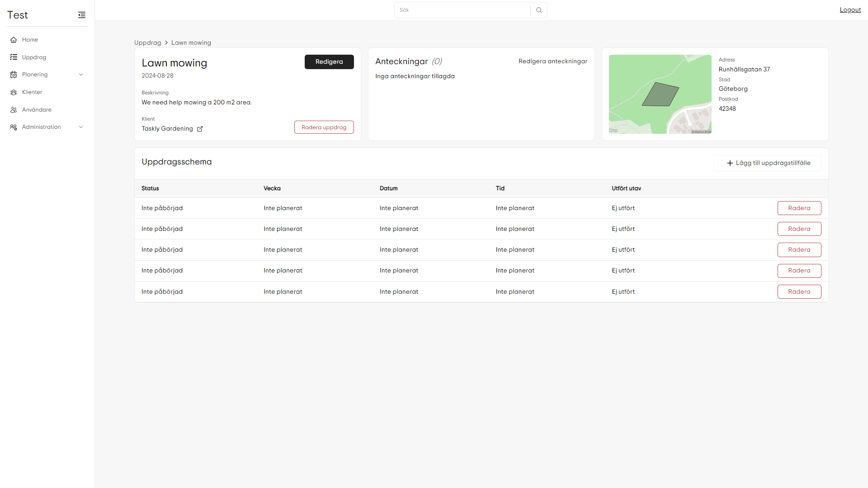The width and height of the screenshot is (868, 488).
Task: Click the search magnifier icon
Action: click(539, 10)
